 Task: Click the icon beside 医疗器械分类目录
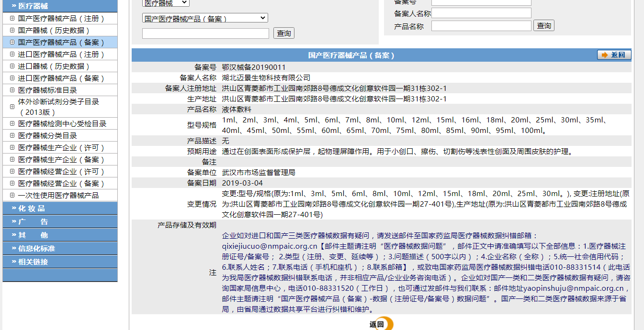coord(11,136)
